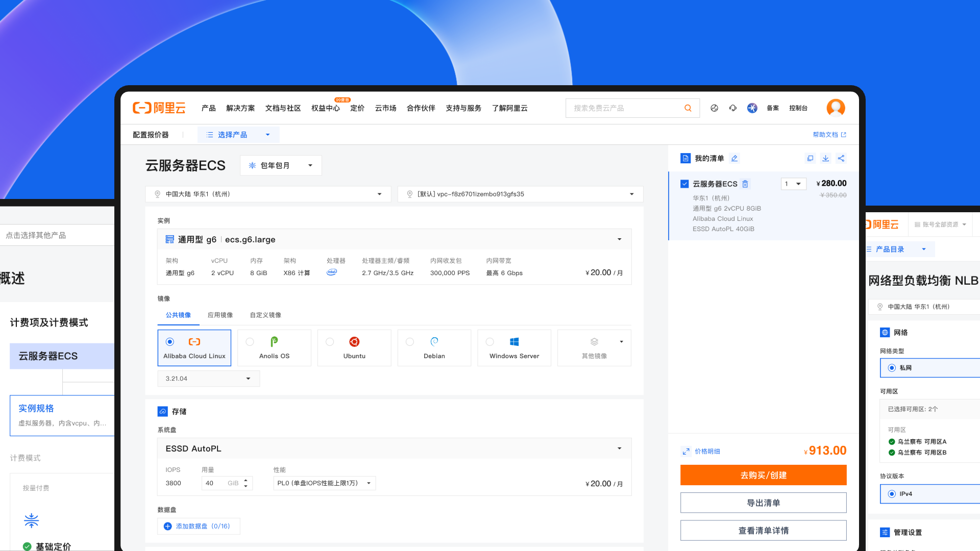Screen dimensions: 980x551
Task: Open the quantity dropdown in 我的清单
Action: (x=794, y=184)
